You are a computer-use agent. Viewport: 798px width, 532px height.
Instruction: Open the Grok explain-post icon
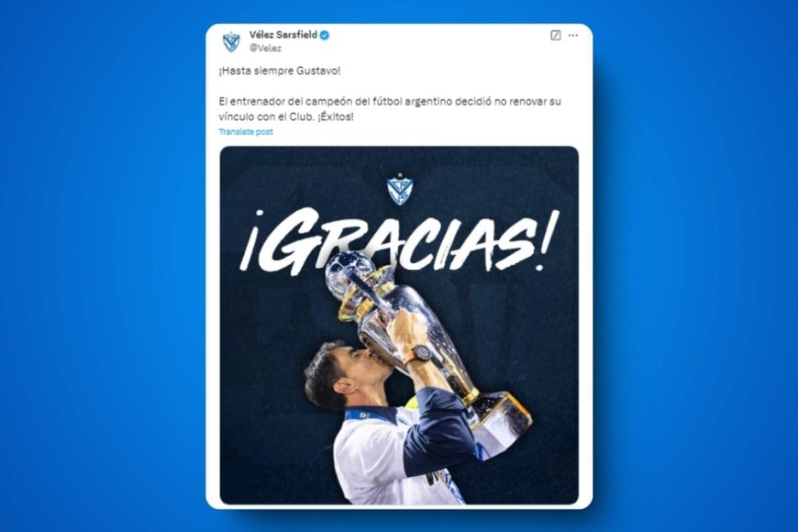(x=556, y=35)
